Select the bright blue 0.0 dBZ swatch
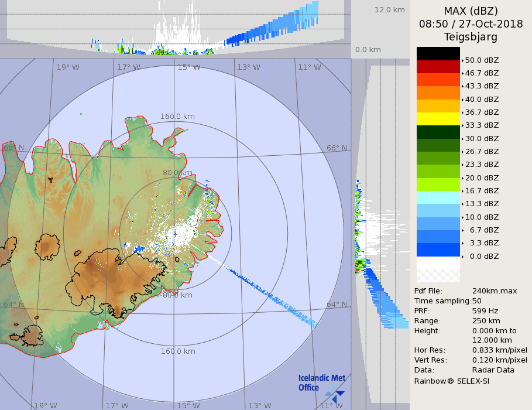 click(438, 250)
